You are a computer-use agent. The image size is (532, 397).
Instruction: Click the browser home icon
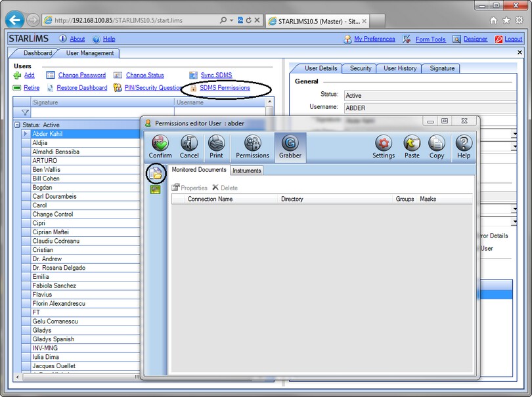[493, 20]
